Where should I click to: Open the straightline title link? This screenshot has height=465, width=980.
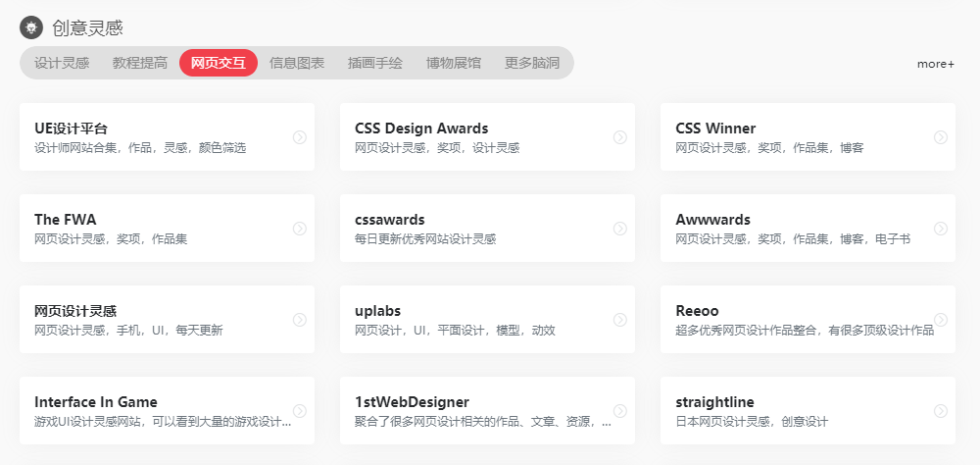pos(715,402)
